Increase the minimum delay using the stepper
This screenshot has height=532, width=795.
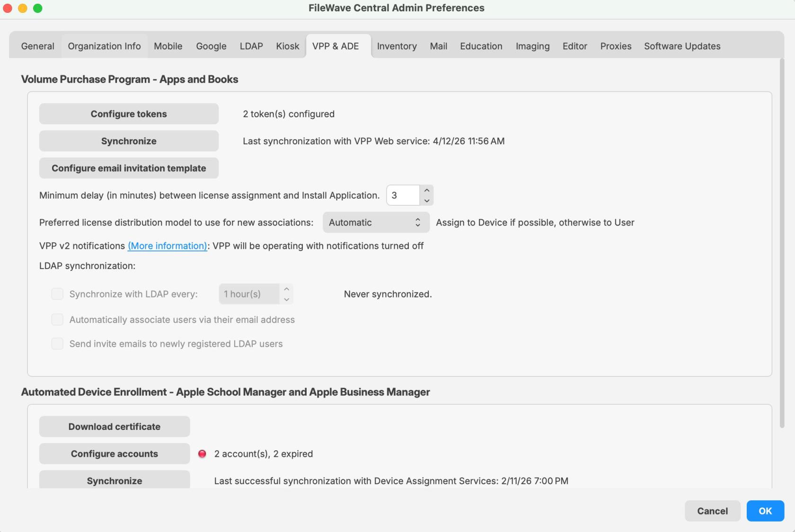click(426, 191)
